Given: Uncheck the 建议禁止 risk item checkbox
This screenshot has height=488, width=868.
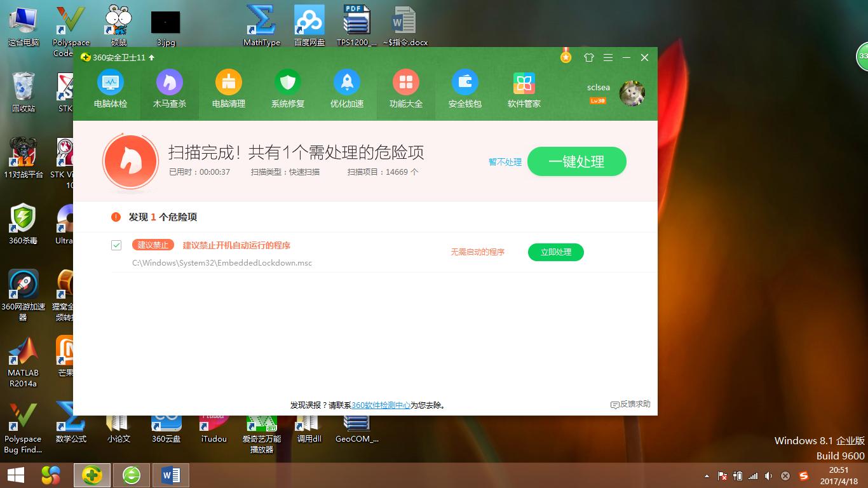Looking at the screenshot, I should (x=116, y=244).
